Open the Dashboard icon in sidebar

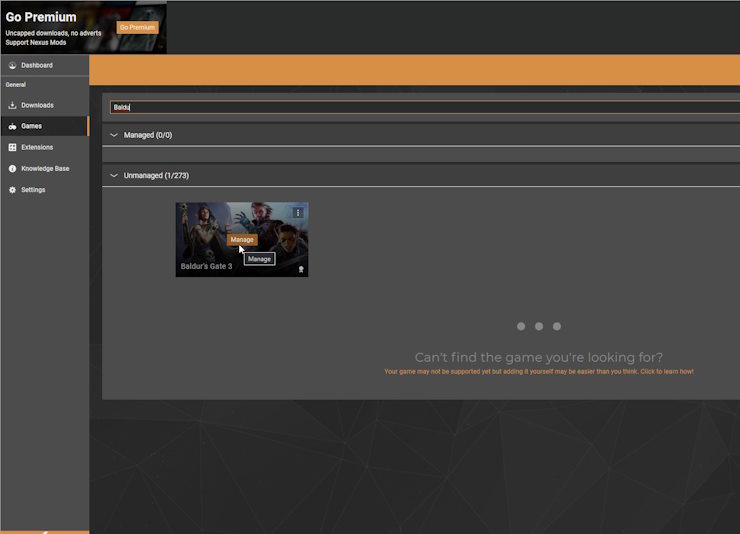tap(12, 66)
